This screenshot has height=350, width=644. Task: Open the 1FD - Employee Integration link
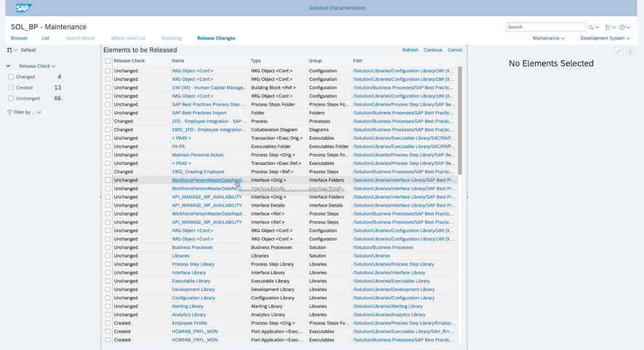coord(209,122)
